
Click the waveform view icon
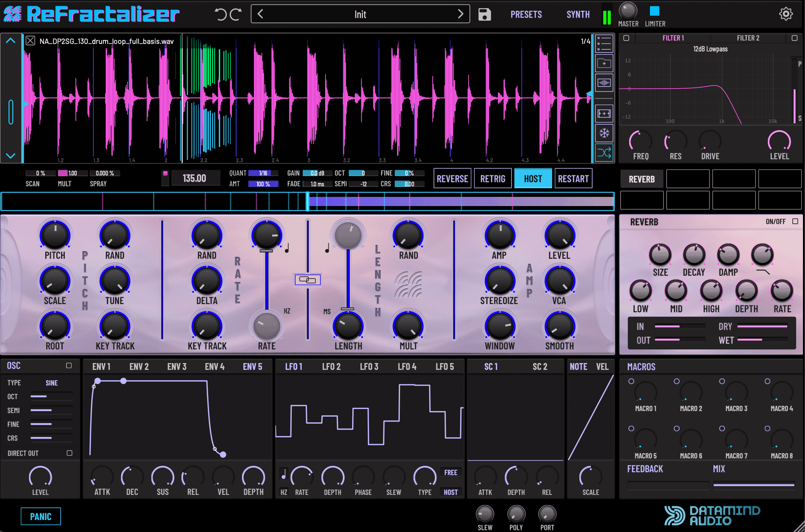tap(604, 83)
